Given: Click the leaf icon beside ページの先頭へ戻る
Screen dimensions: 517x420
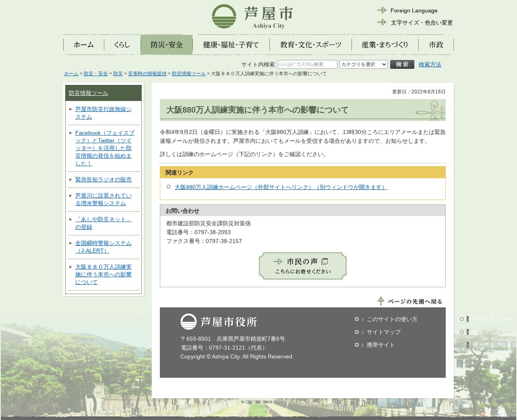Looking at the screenshot, I should point(381,301).
